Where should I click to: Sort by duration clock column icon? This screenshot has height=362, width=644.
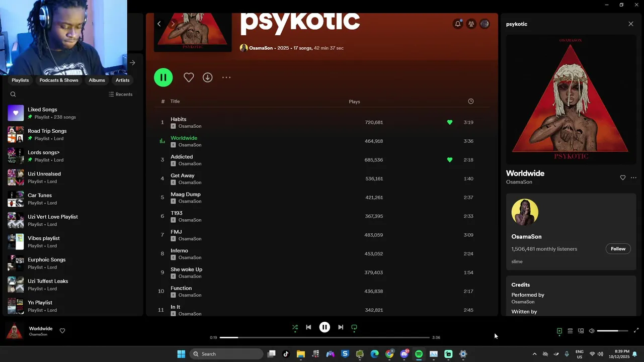[x=471, y=102]
